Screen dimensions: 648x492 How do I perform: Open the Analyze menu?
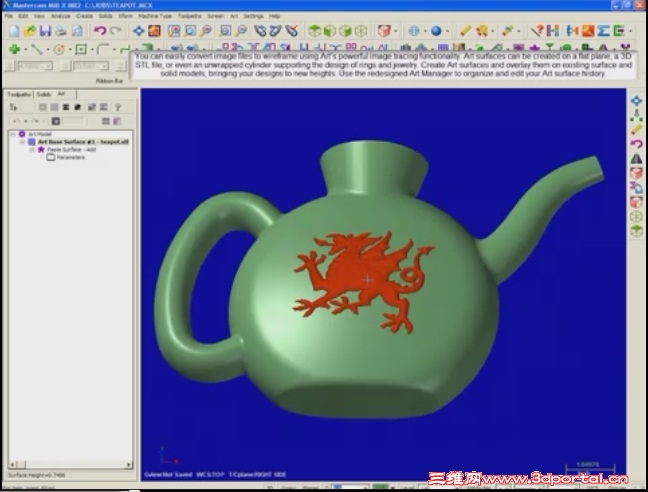[x=60, y=16]
